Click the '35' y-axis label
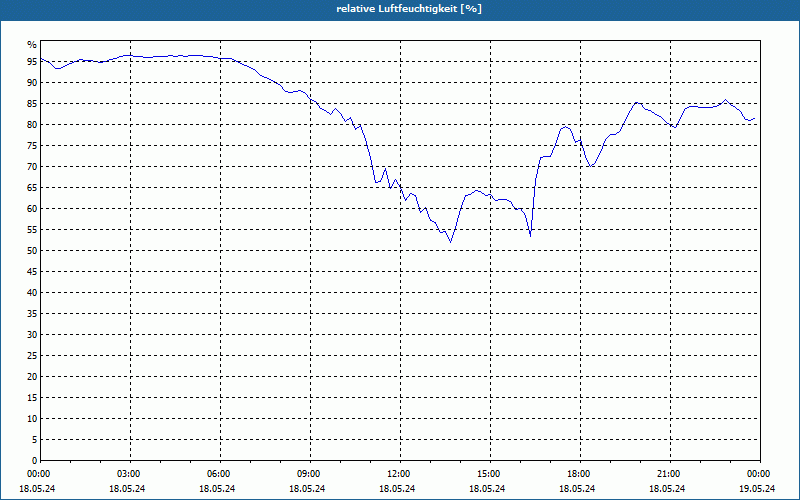The image size is (800, 500). point(32,314)
